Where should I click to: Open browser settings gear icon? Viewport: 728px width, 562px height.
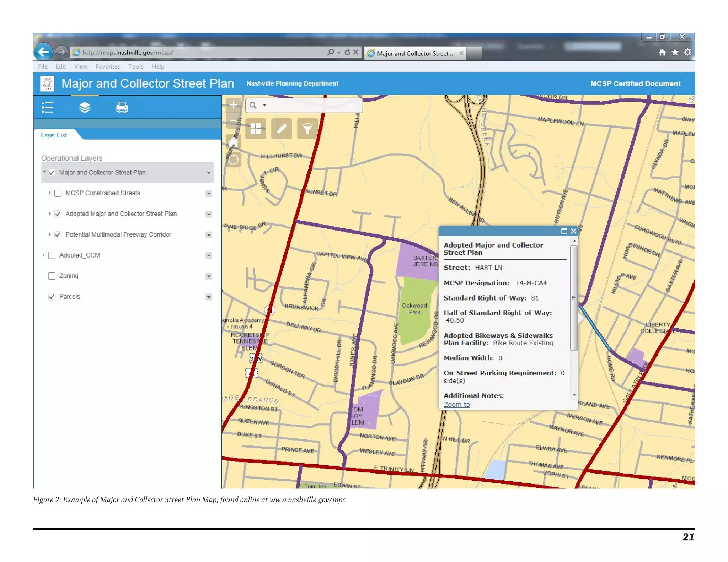[x=687, y=52]
